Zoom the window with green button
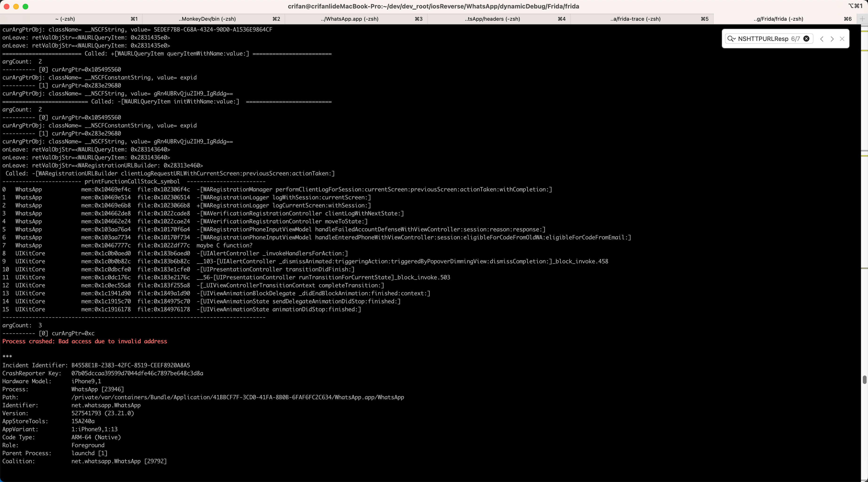Screen dimensions: 868x482 click(x=25, y=6)
